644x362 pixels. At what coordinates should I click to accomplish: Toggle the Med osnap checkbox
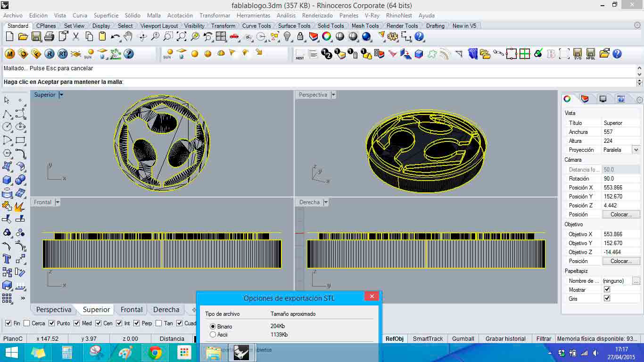point(77,323)
